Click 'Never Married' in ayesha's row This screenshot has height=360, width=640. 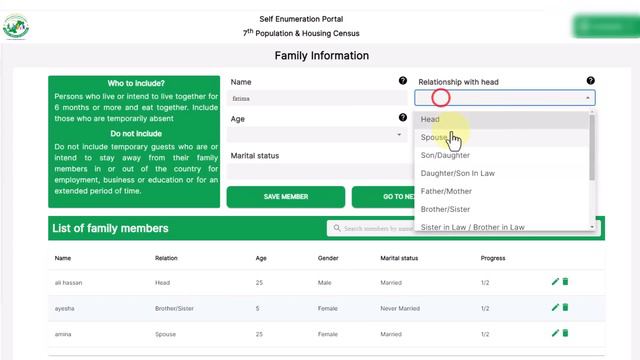[x=400, y=309]
